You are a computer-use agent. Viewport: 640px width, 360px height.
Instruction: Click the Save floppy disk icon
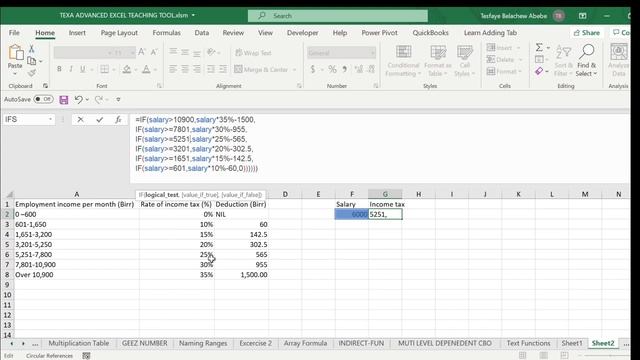(64, 100)
